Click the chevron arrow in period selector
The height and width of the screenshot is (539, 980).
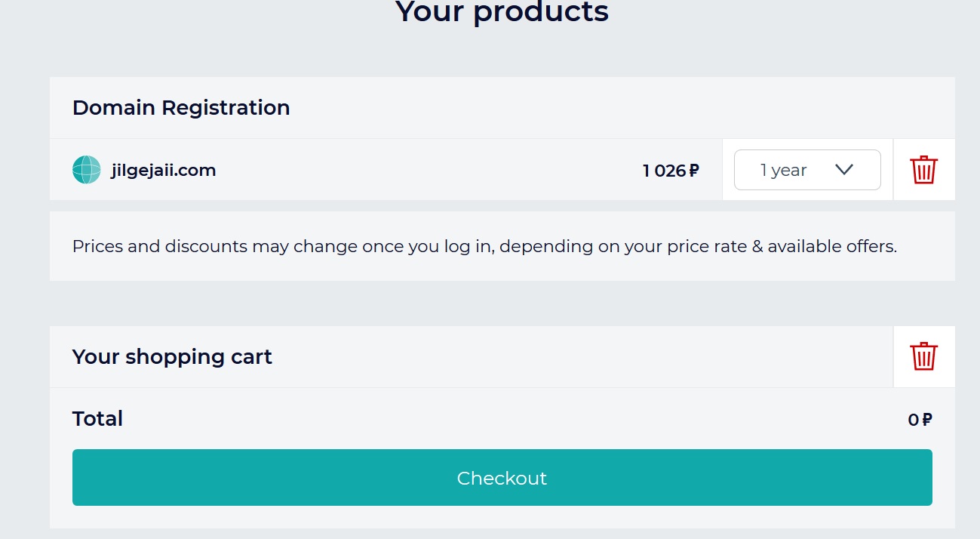[844, 170]
